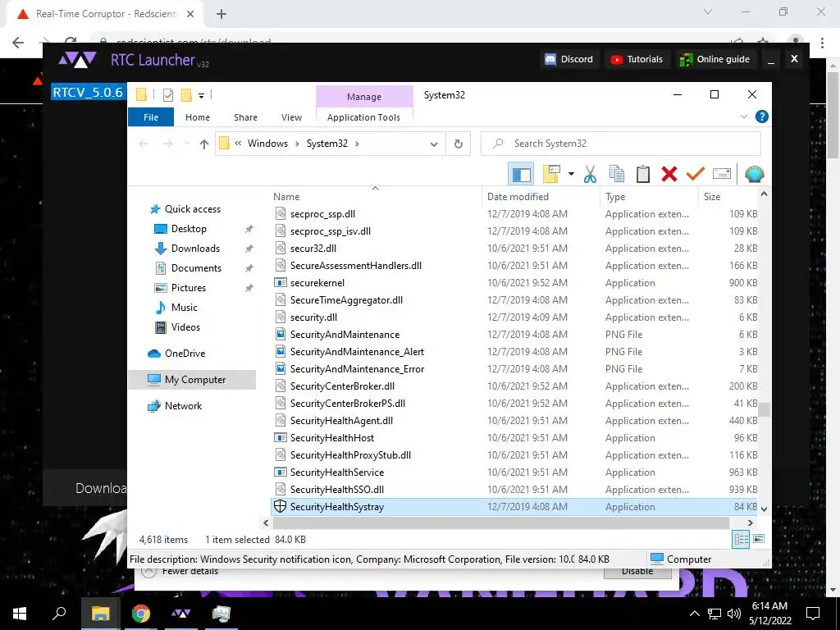Image resolution: width=840 pixels, height=630 pixels.
Task: Open the Application Tools tab
Action: point(363,117)
